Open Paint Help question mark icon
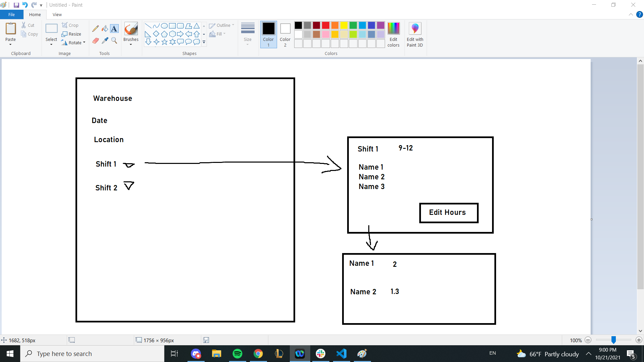 pos(639,14)
